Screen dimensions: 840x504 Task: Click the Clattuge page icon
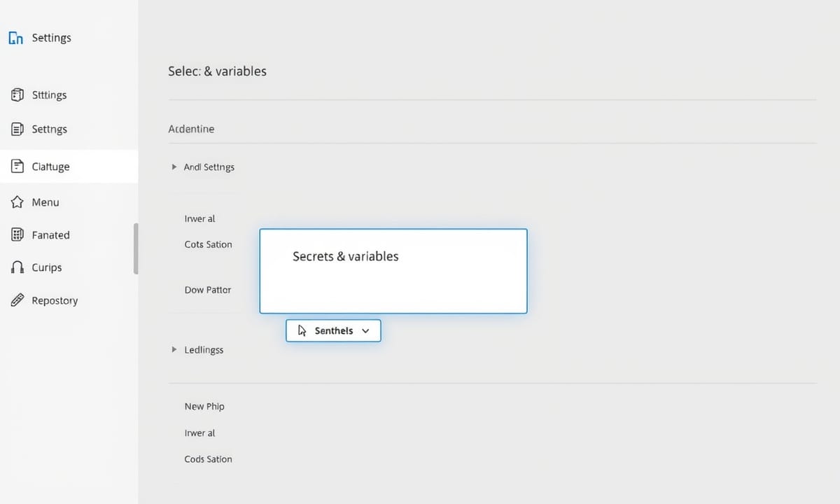(17, 167)
